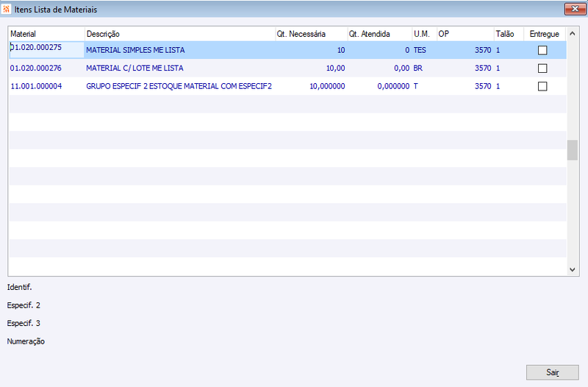The height and width of the screenshot is (387, 588).
Task: Click OP 3570 in the 01.020.000276 row
Action: pyautogui.click(x=483, y=68)
